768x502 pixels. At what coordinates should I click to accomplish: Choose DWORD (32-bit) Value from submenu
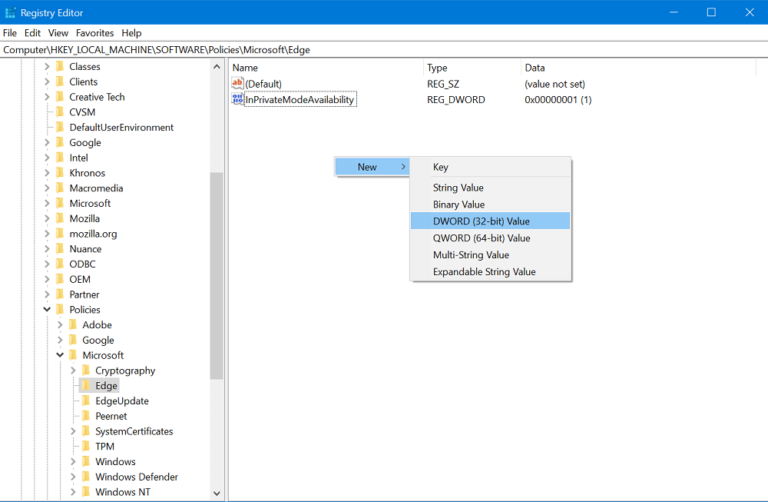tap(481, 221)
